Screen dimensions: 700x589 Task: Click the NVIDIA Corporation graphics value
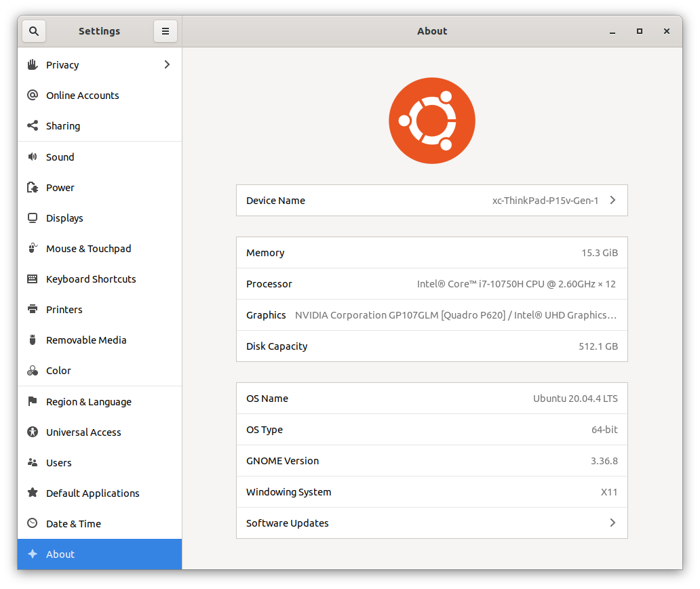tap(456, 315)
